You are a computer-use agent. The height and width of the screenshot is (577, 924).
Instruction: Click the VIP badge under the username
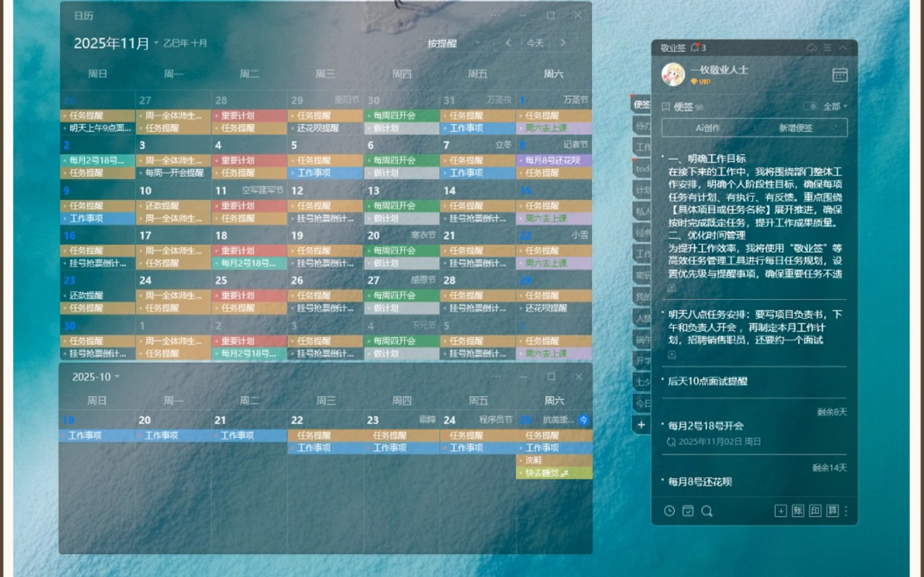pyautogui.click(x=700, y=82)
